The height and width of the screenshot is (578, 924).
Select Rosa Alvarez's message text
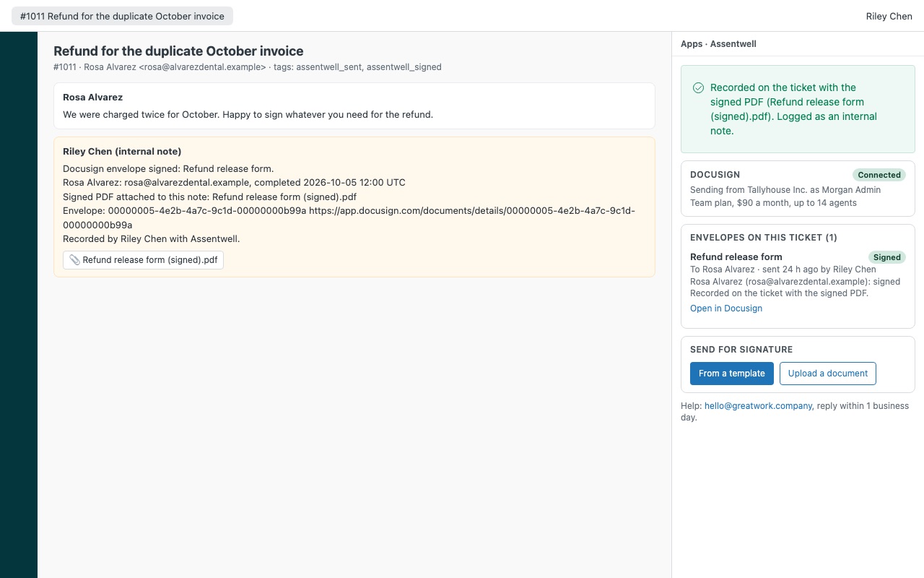[248, 114]
